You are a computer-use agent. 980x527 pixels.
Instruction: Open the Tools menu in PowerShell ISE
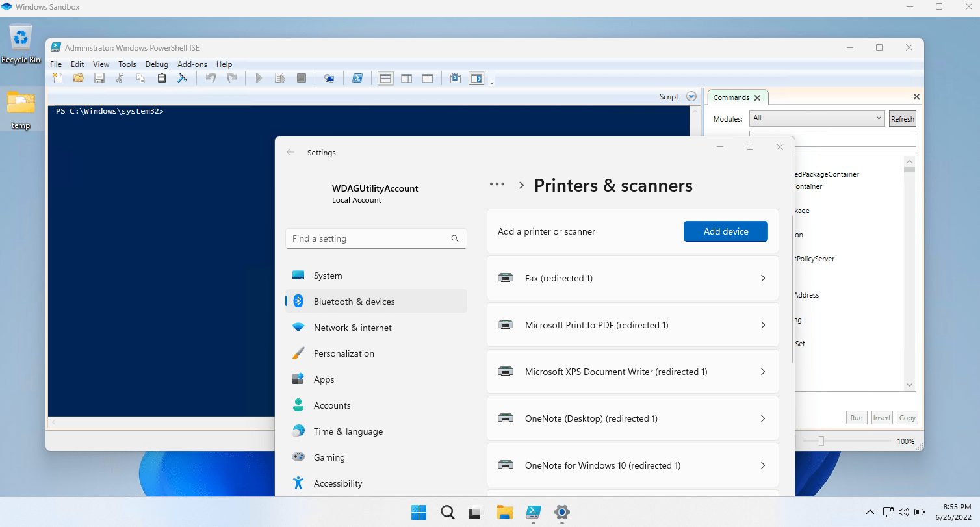pos(127,64)
